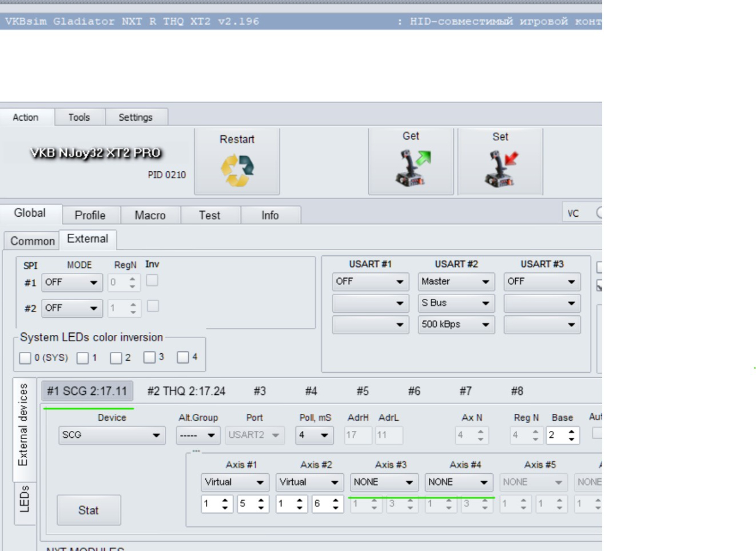Toggle the SPI #1 Inv checkbox

[x=151, y=280]
